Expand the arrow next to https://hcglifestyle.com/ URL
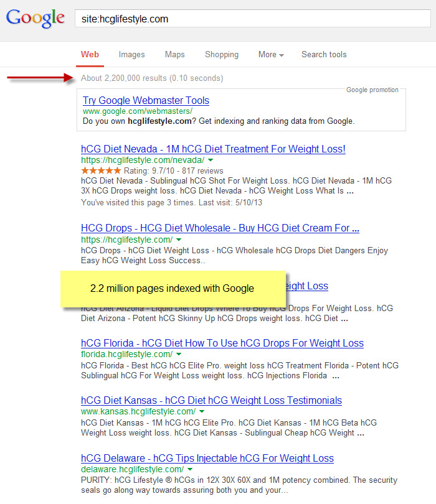This screenshot has height=504, width=436. (179, 240)
